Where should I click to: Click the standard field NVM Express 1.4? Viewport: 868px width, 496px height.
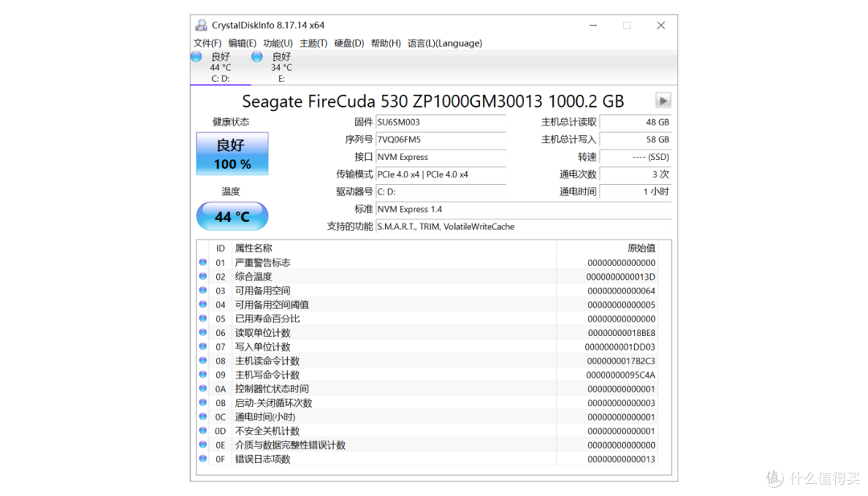[x=523, y=209]
